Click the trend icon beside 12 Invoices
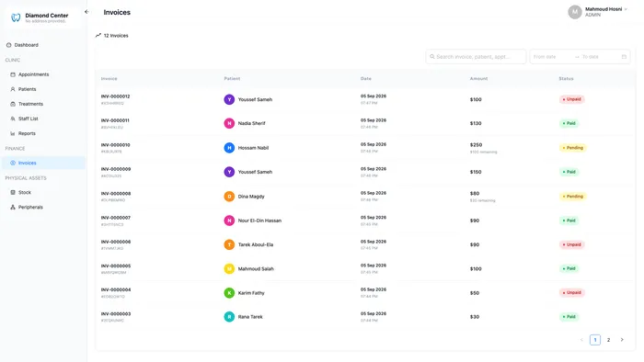This screenshot has height=362, width=644. coord(98,36)
